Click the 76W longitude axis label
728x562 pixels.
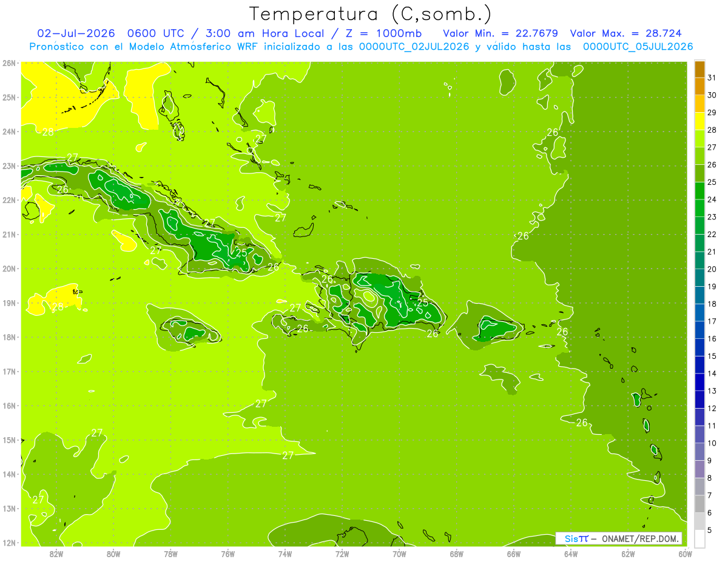click(228, 554)
